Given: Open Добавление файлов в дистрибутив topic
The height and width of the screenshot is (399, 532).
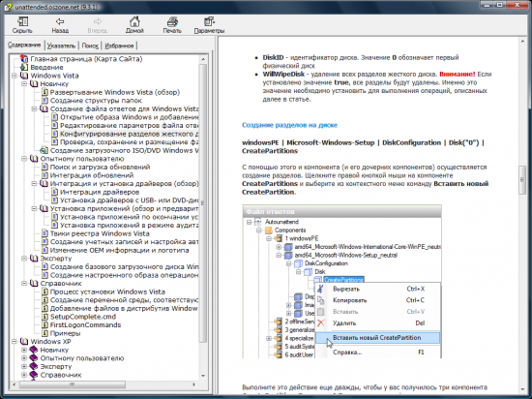Looking at the screenshot, I should (124, 308).
